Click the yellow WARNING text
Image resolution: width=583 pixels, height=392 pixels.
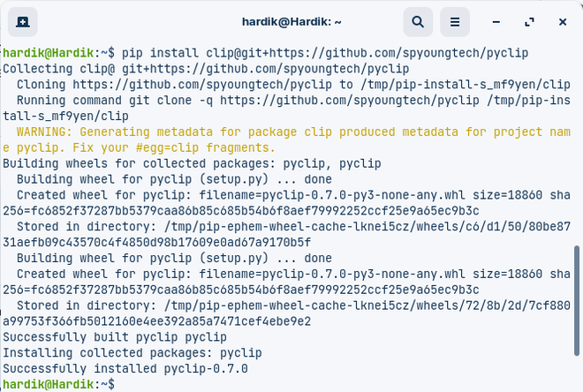tap(42, 132)
